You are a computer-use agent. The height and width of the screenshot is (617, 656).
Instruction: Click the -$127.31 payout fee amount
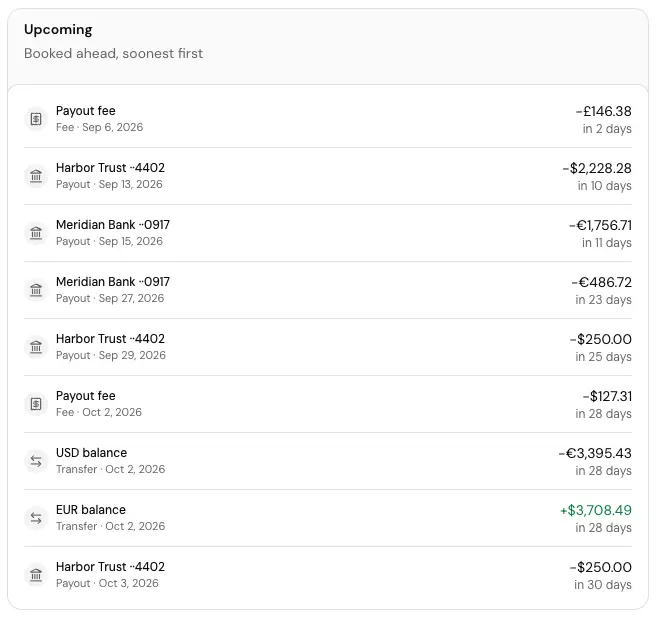point(607,396)
